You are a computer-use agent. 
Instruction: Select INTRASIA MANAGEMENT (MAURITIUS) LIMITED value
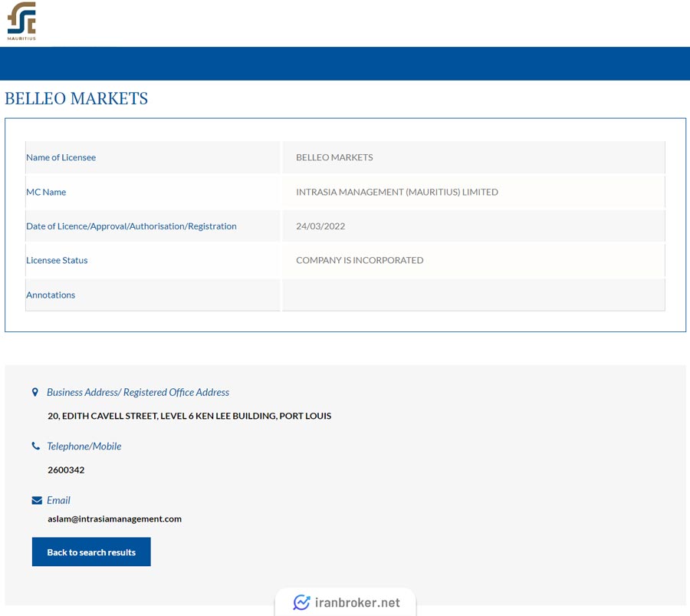(397, 192)
